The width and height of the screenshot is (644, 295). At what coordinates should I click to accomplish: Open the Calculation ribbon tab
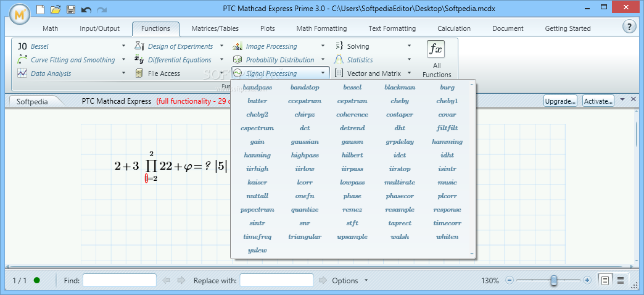(454, 28)
